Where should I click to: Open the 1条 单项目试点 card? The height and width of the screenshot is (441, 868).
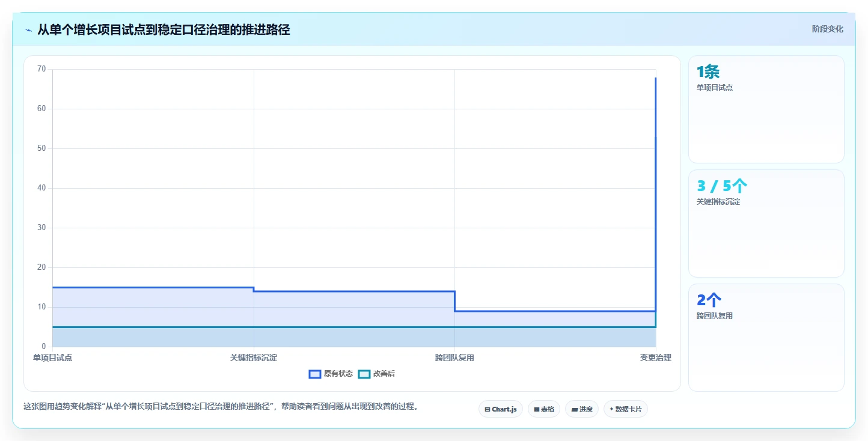[x=766, y=109]
